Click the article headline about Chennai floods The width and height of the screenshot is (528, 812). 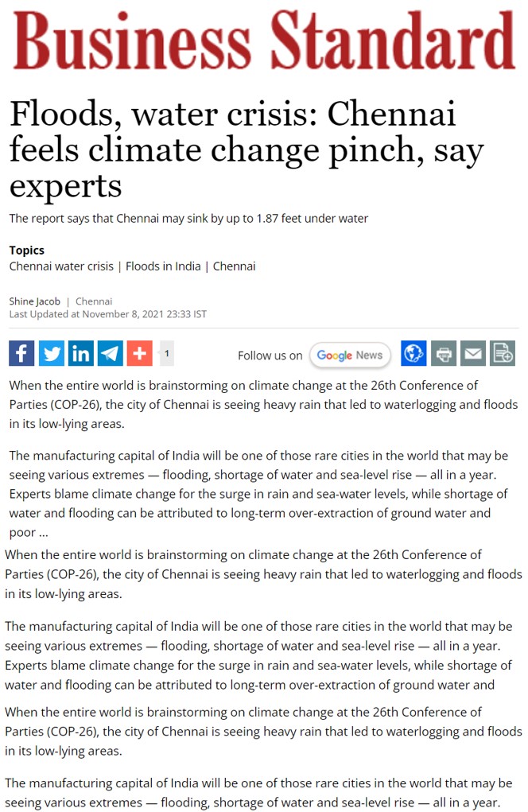(247, 150)
